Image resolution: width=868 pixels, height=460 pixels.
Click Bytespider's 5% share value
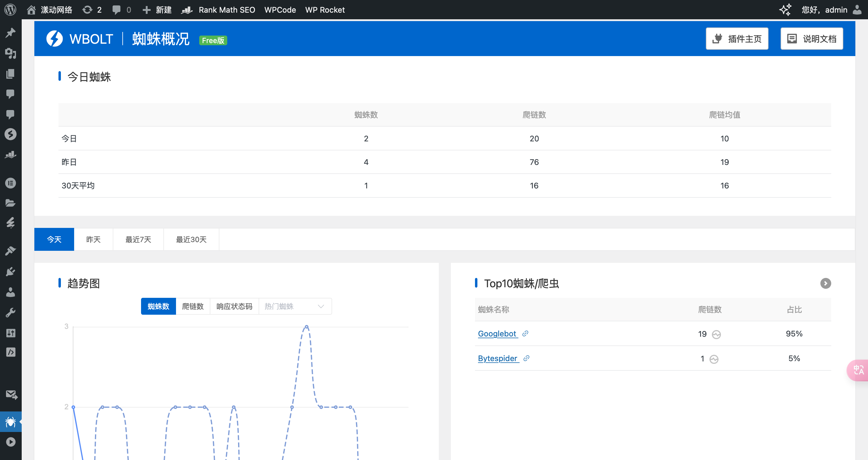point(794,358)
